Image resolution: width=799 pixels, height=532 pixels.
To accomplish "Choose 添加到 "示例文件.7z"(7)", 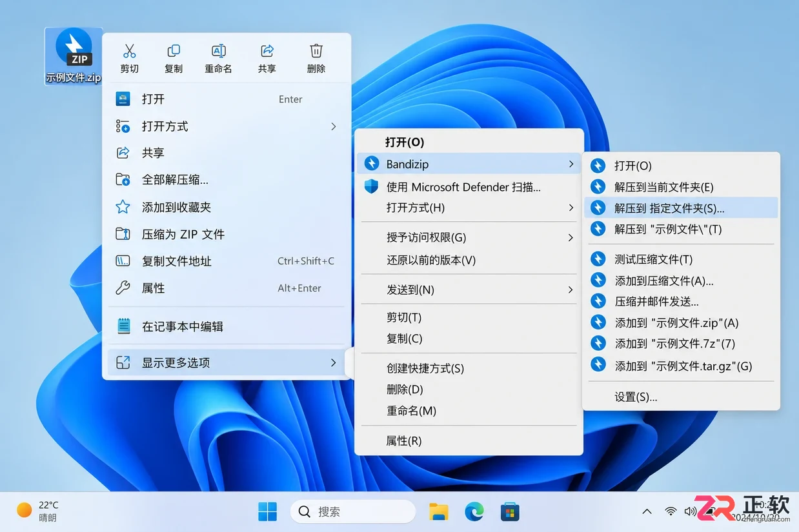I will 681,343.
